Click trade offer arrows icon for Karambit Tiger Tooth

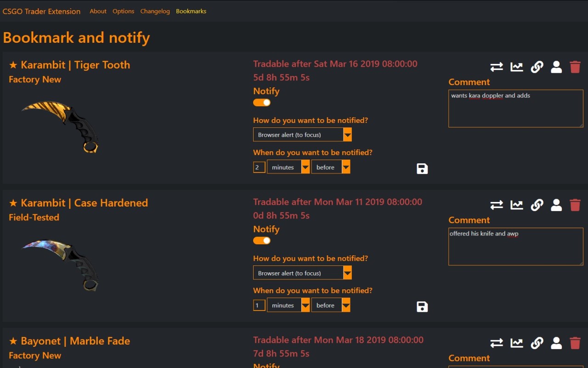point(497,67)
